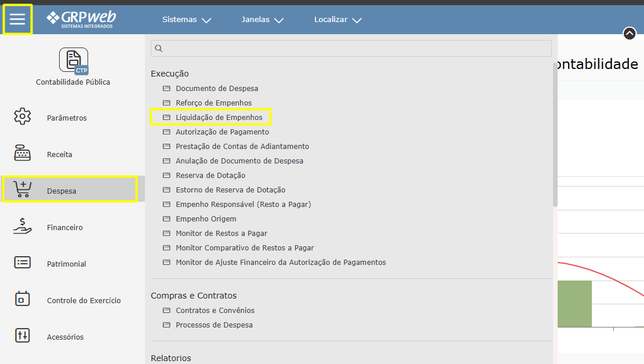The width and height of the screenshot is (644, 364).
Task: Expand the Localizar dropdown menu
Action: click(337, 20)
